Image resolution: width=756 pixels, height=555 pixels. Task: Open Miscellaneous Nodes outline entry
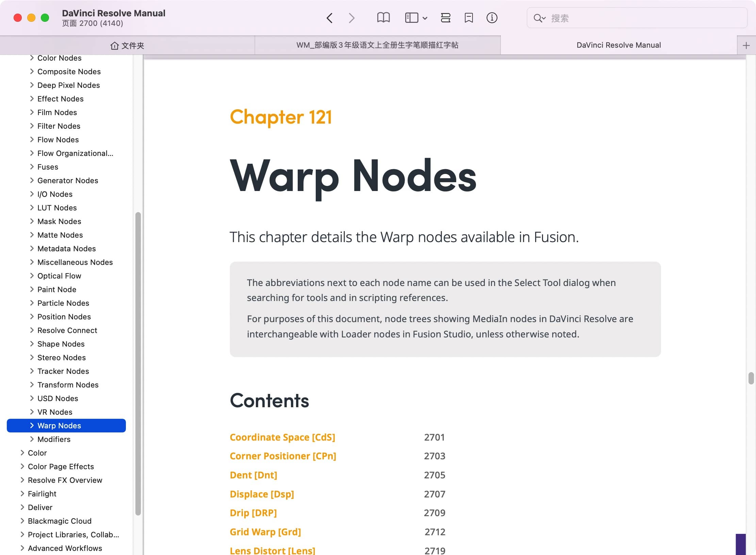tap(75, 262)
